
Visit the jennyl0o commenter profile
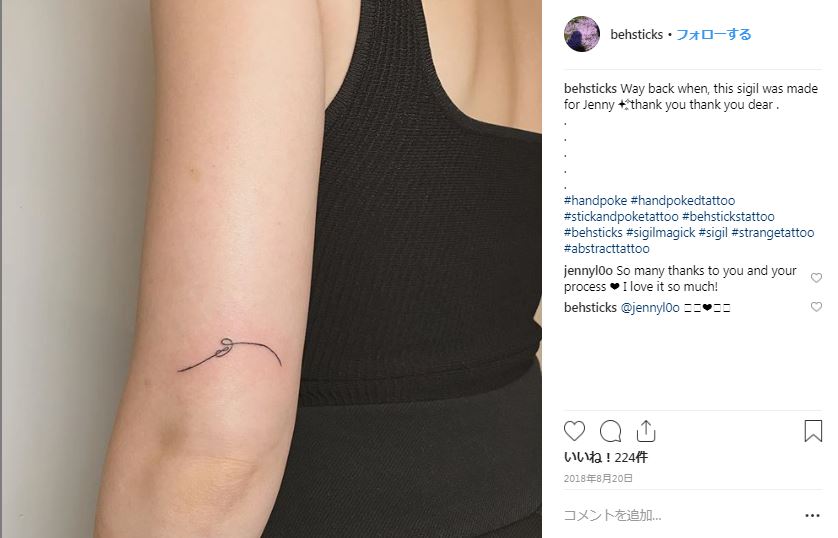pos(588,271)
